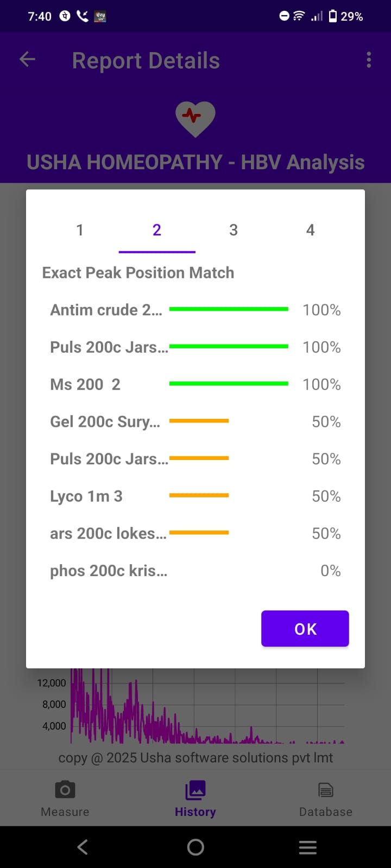Tap the History gallery icon

195,790
